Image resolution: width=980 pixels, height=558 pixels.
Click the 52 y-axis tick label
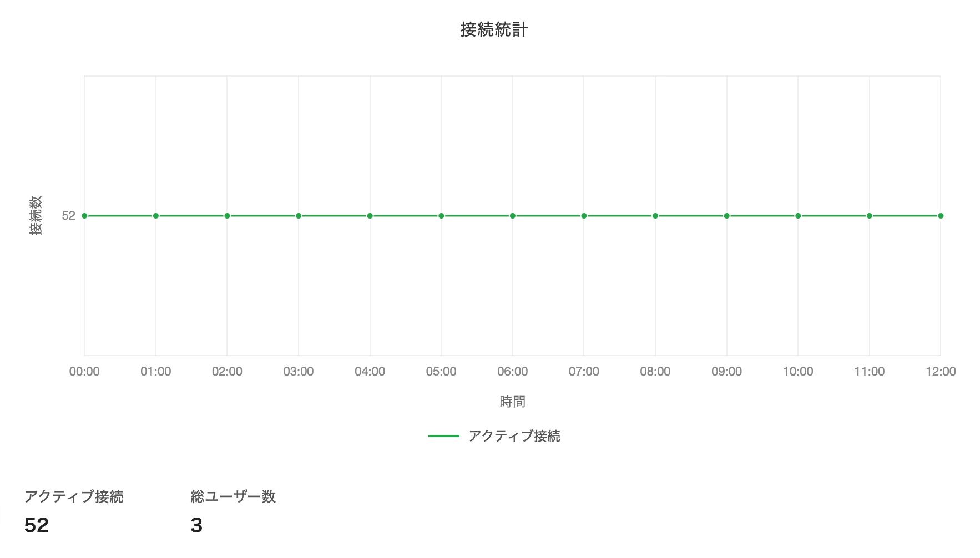tap(68, 216)
